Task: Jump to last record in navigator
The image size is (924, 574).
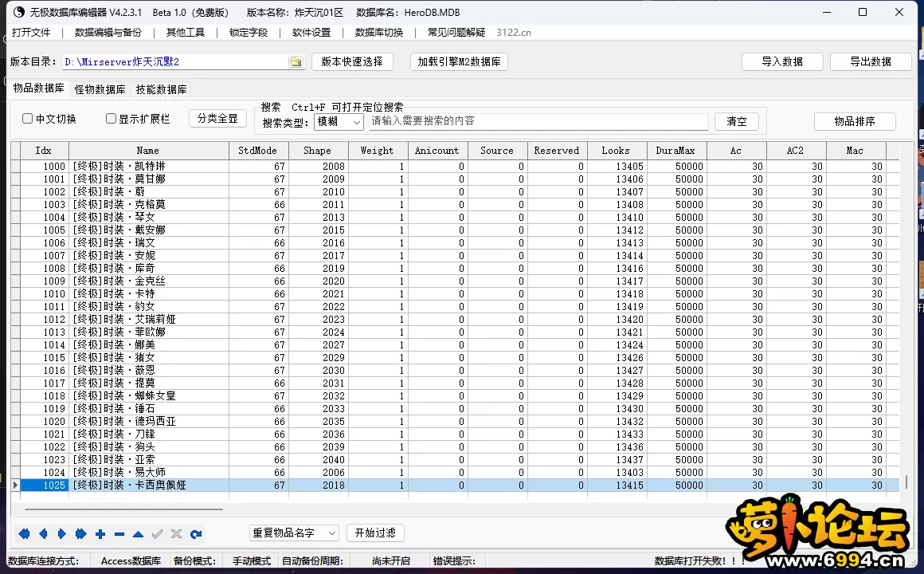Action: coord(81,534)
